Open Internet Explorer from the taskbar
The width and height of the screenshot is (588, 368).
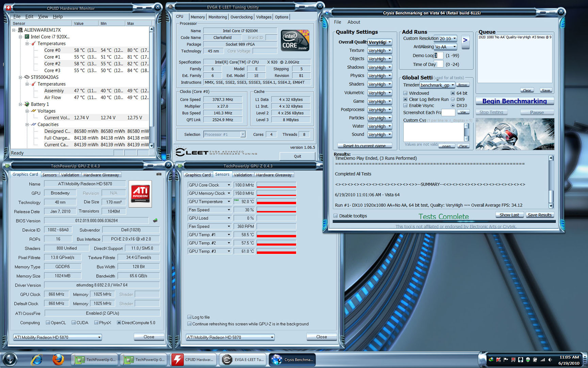tap(36, 359)
